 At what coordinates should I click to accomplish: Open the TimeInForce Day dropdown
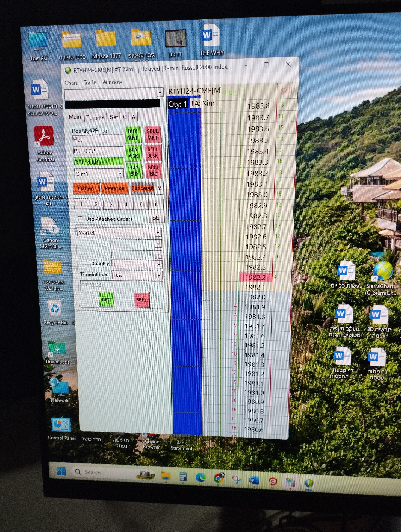(x=159, y=275)
